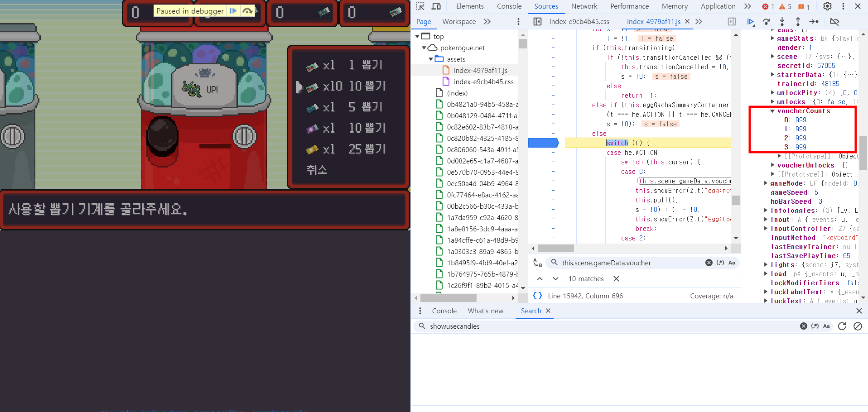Screen dimensions: 868x412
Task: Toggle match case in the drawer search
Action: [x=826, y=326]
